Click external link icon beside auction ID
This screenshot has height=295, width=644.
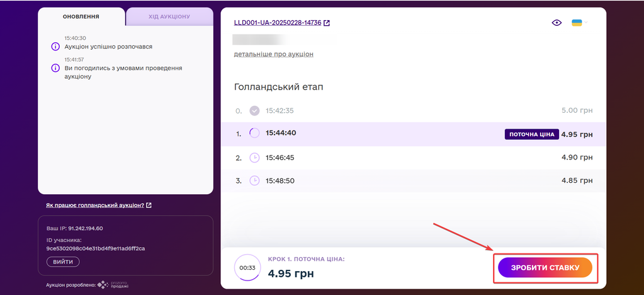pyautogui.click(x=327, y=23)
